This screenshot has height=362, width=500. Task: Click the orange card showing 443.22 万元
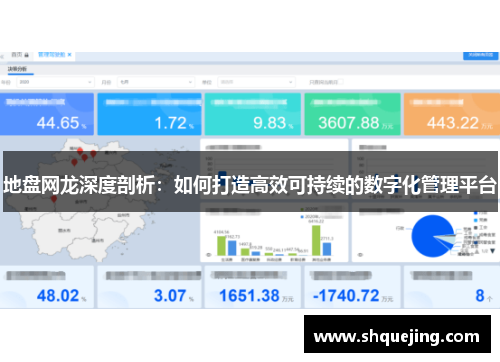(452, 114)
